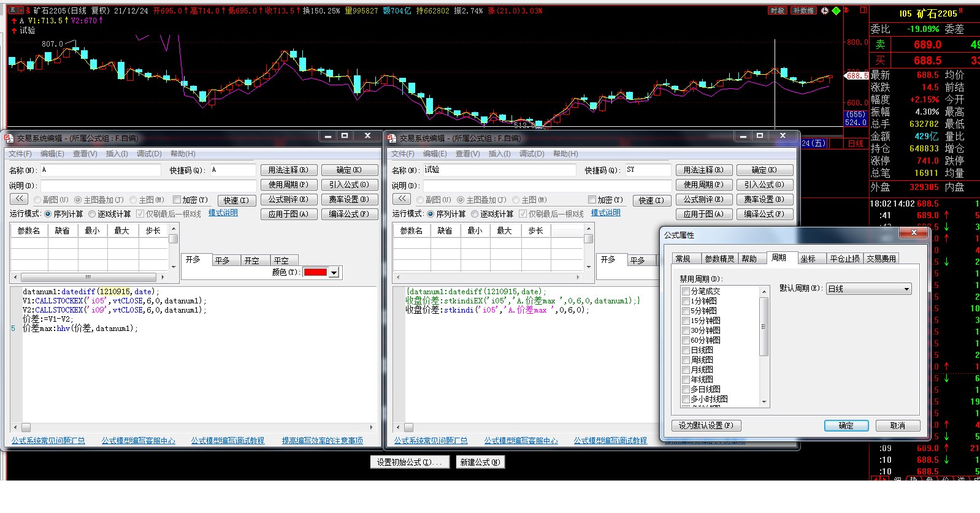The width and height of the screenshot is (980, 513).
Task: Click the left editor window title icon
Action: tap(9, 138)
